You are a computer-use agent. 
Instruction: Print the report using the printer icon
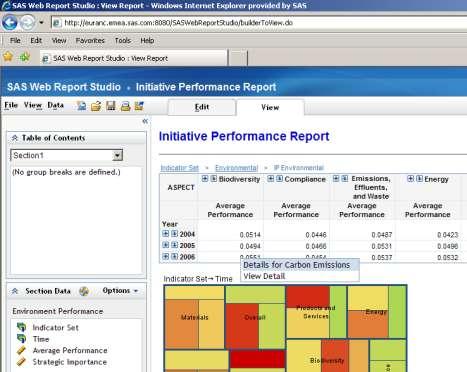click(x=125, y=106)
